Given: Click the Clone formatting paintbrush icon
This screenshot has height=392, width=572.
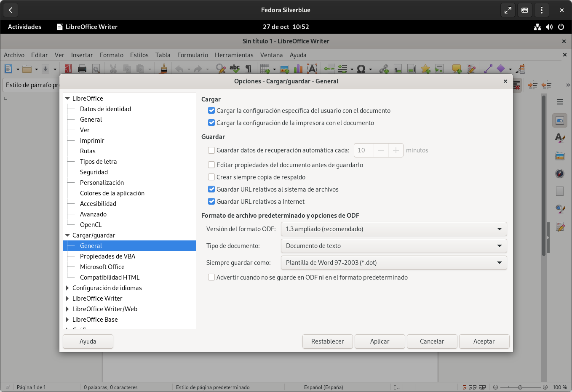Looking at the screenshot, I should pos(164,69).
